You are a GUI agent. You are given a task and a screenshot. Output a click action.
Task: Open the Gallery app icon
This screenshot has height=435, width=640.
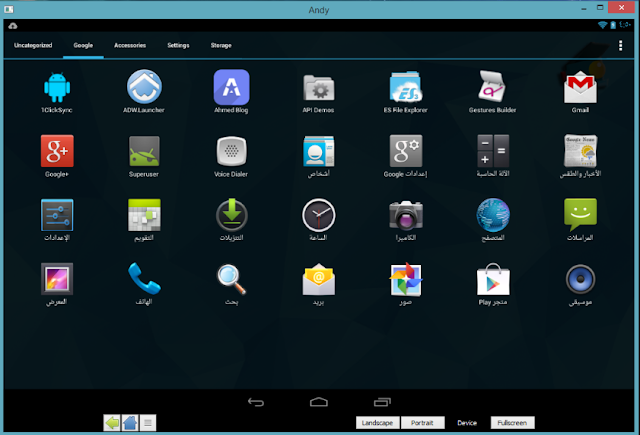(x=57, y=279)
